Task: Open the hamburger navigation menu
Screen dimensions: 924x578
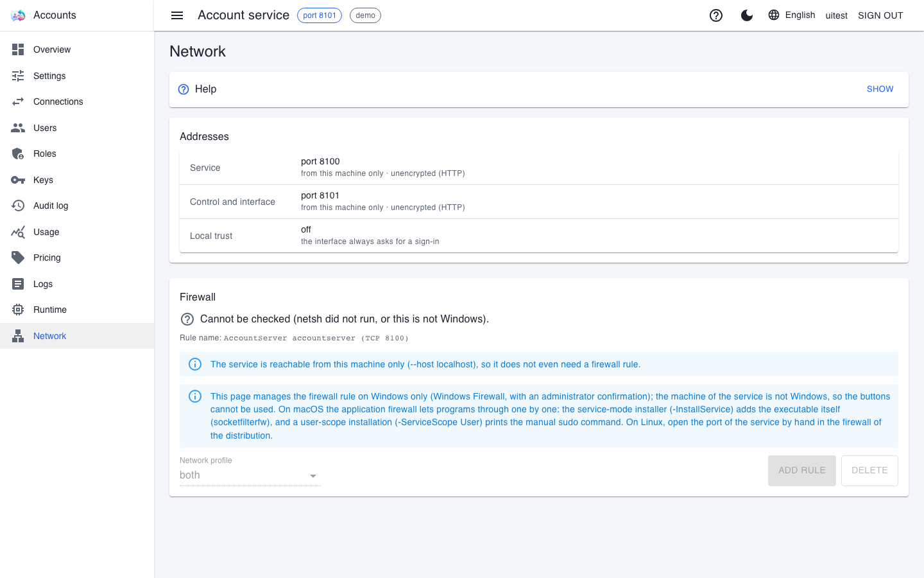Action: pos(177,15)
